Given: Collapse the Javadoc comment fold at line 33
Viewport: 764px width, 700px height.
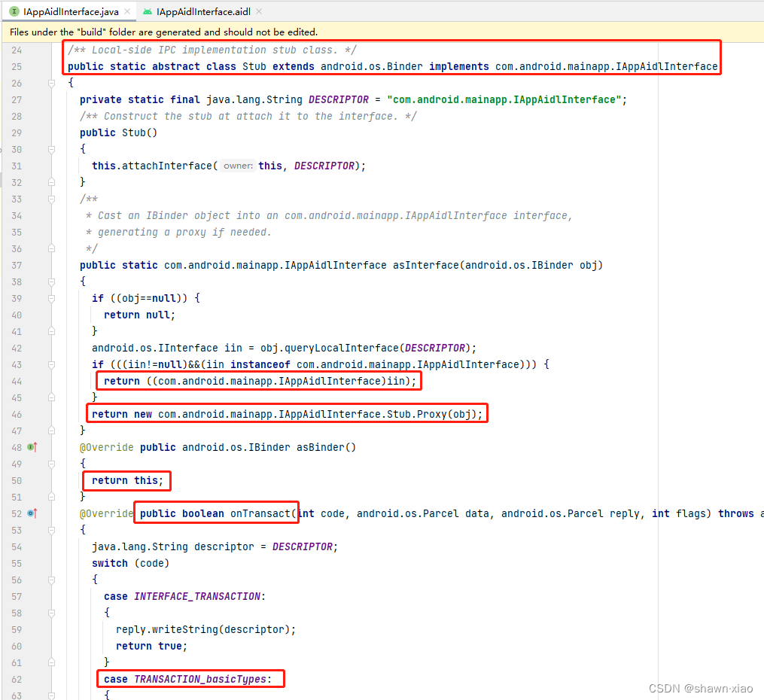Looking at the screenshot, I should (51, 199).
